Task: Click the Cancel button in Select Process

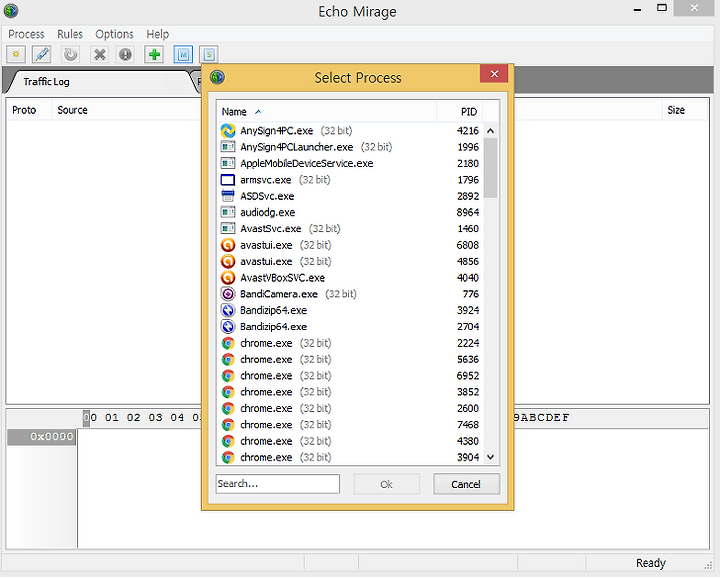Action: click(x=466, y=484)
